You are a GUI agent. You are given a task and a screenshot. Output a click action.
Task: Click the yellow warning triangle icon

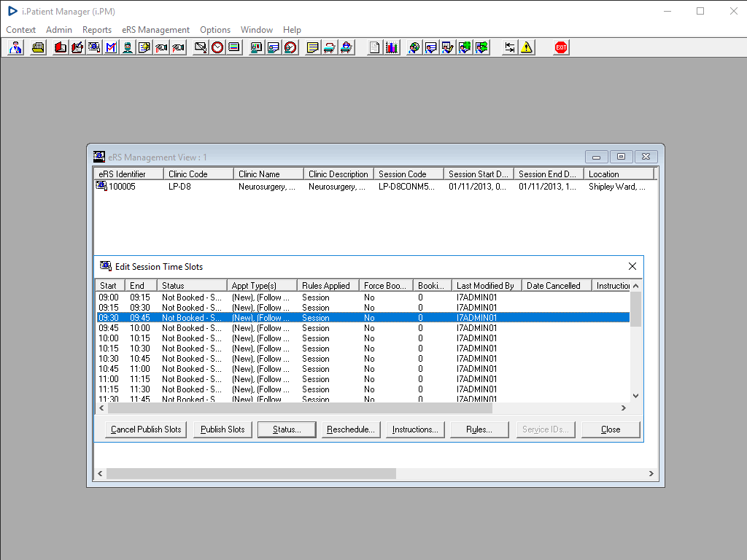click(x=527, y=47)
